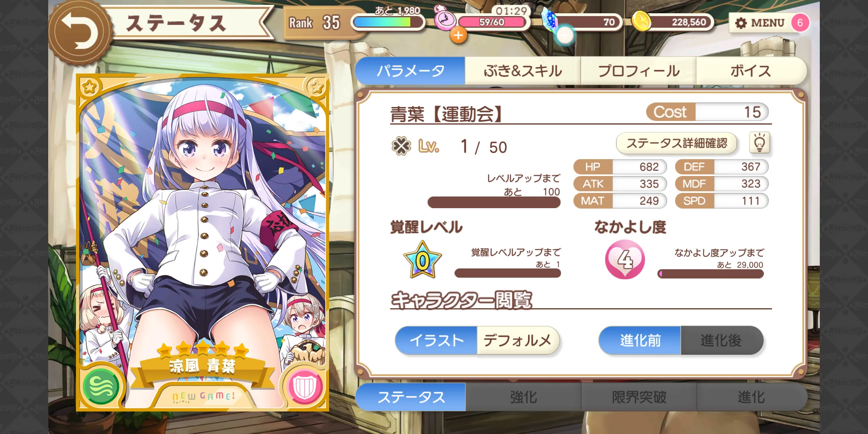This screenshot has height=434, width=868.
Task: Open the ボイス tab
Action: click(751, 71)
